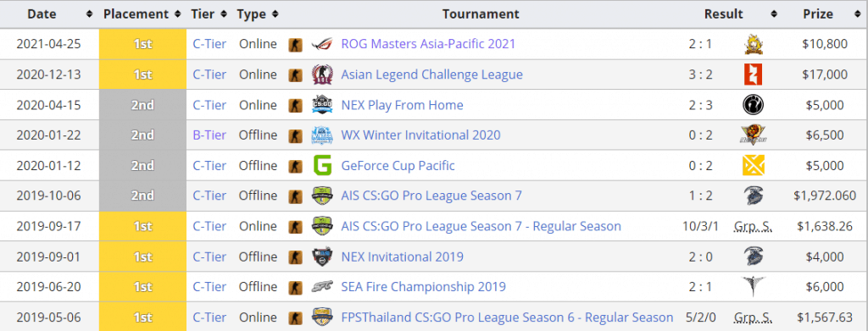Image resolution: width=868 pixels, height=331 pixels.
Task: Click the ROG Masters tournament logo icon
Action: [x=321, y=44]
